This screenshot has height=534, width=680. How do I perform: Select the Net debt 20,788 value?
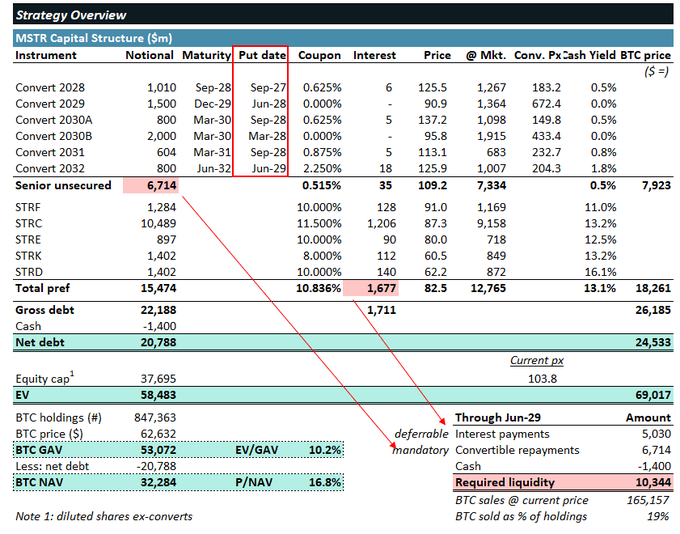pos(158,342)
